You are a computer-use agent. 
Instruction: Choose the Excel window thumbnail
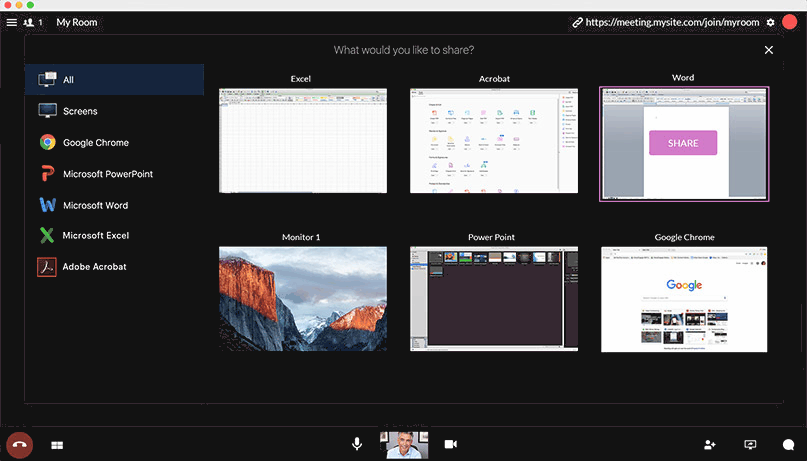tap(303, 141)
